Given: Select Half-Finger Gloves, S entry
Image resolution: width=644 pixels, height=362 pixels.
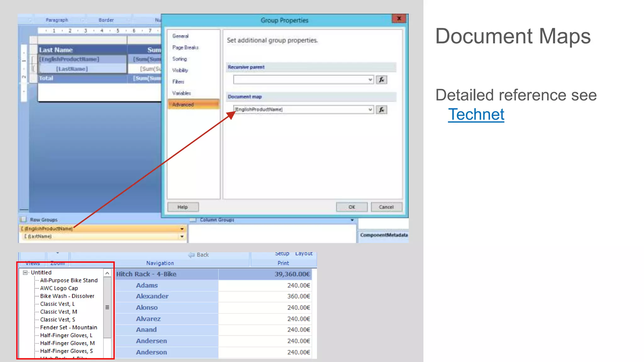Looking at the screenshot, I should (x=66, y=351).
